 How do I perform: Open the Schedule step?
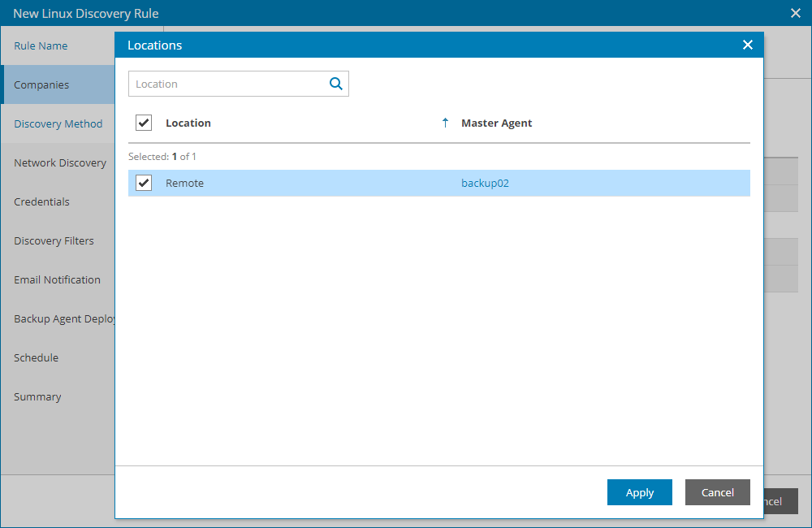point(36,357)
